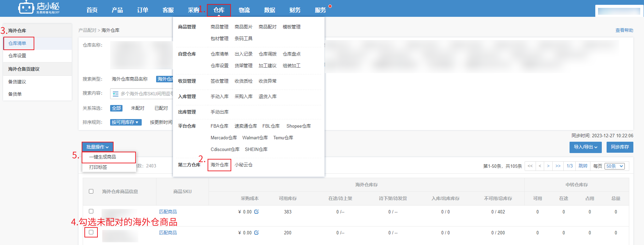Image resolution: width=644 pixels, height=245 pixels.
Task: Choose 一键生成商品 from batch menu
Action: click(x=102, y=157)
